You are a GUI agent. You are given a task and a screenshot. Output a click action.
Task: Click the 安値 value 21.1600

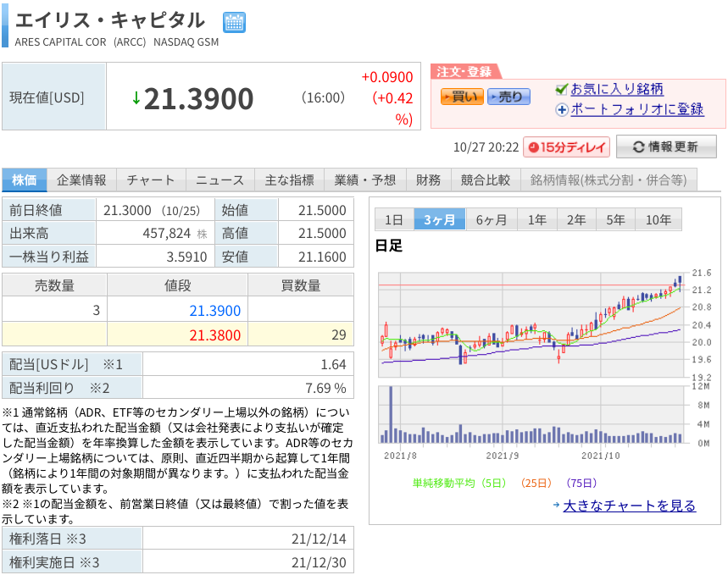[322, 257]
